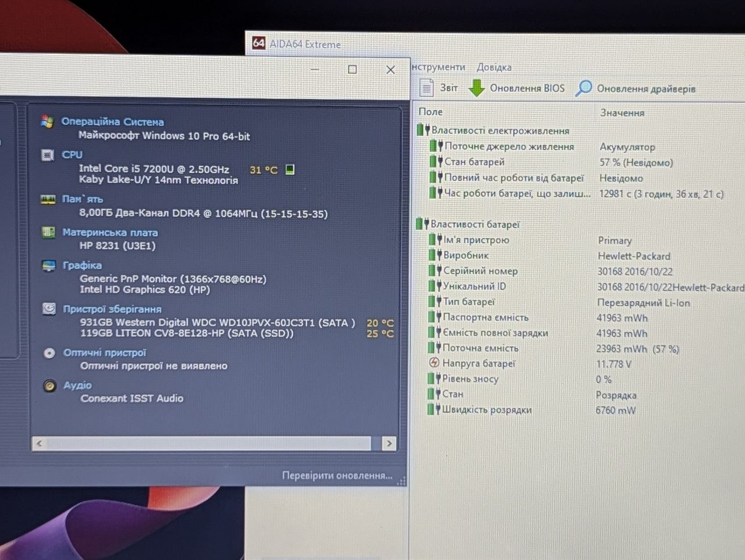Image resolution: width=745 pixels, height=560 pixels.
Task: Click the green Оновлення BIOS arrow
Action: [x=477, y=88]
